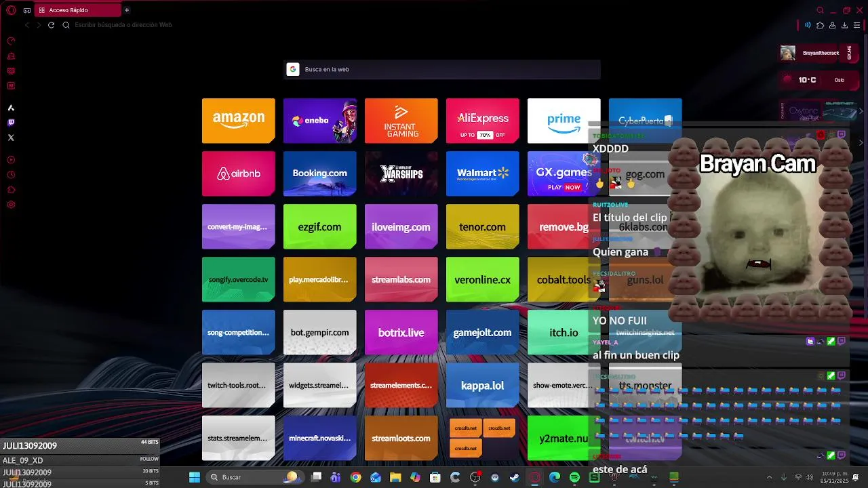The width and height of the screenshot is (868, 488).
Task: Open the gamejolt.com tile
Action: (483, 332)
